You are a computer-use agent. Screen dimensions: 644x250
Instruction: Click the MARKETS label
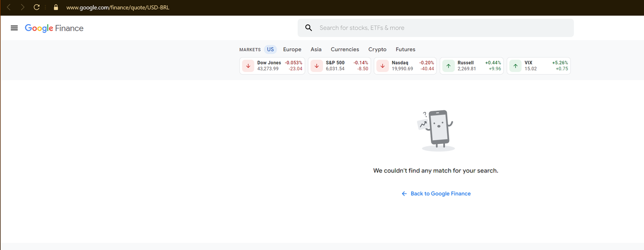click(250, 49)
